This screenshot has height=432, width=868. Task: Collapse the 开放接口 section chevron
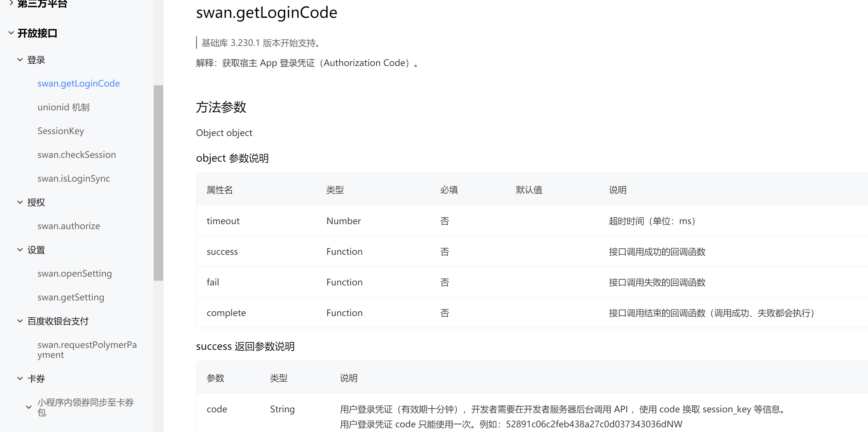click(11, 33)
